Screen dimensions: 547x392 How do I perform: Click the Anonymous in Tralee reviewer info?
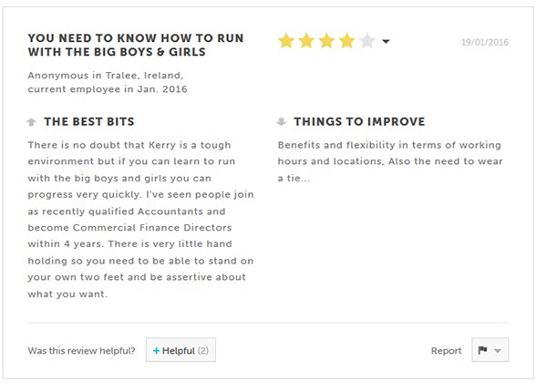pos(108,82)
